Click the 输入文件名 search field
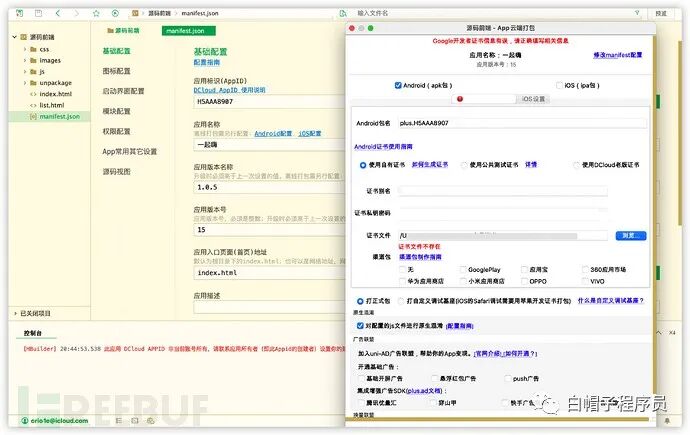Viewport: 690px width, 435px height. (496, 13)
